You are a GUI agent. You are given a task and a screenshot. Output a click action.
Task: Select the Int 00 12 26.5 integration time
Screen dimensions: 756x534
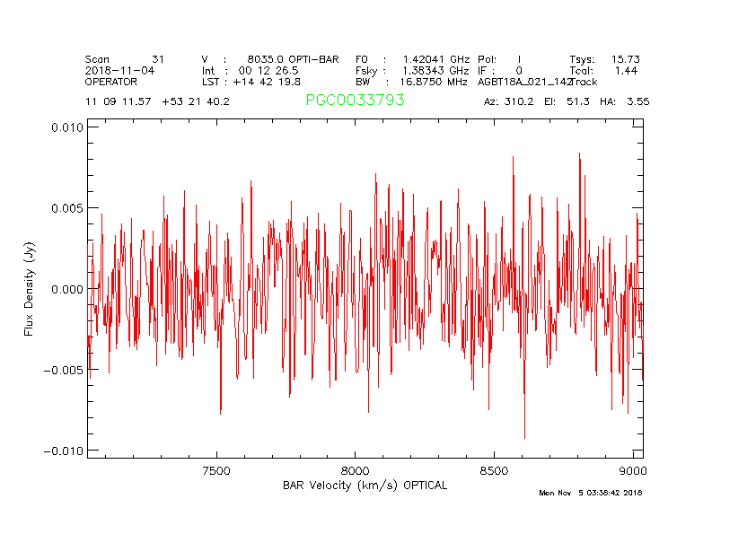[x=251, y=70]
